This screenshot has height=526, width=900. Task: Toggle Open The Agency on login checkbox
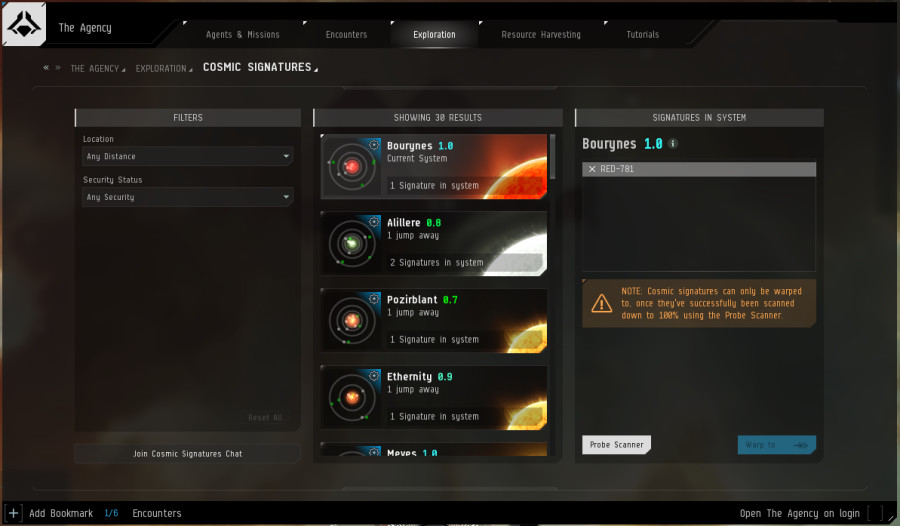pos(875,513)
